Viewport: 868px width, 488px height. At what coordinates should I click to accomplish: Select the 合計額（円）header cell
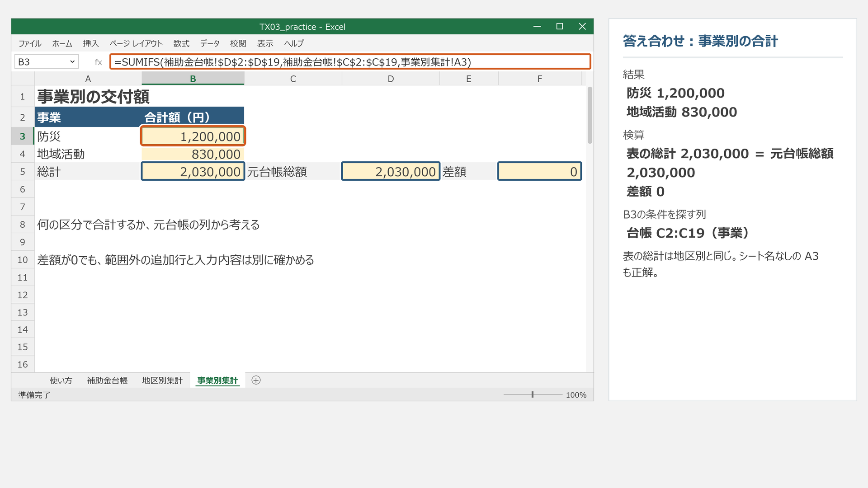tap(193, 117)
